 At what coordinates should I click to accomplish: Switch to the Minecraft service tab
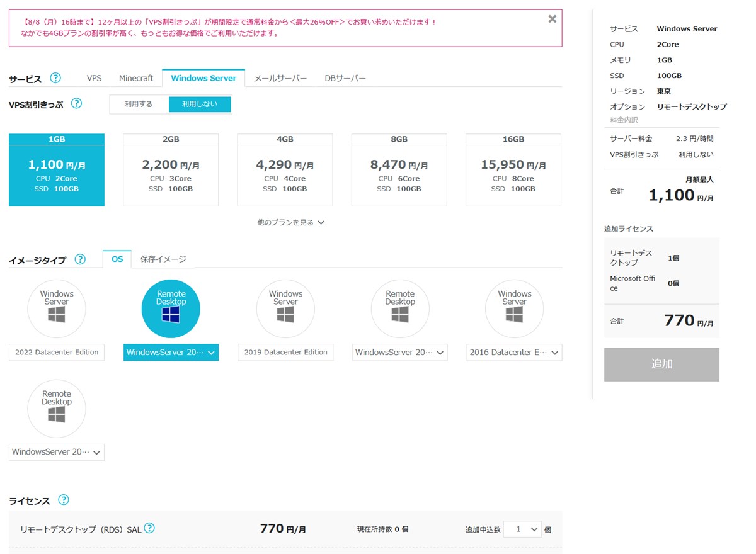(136, 78)
